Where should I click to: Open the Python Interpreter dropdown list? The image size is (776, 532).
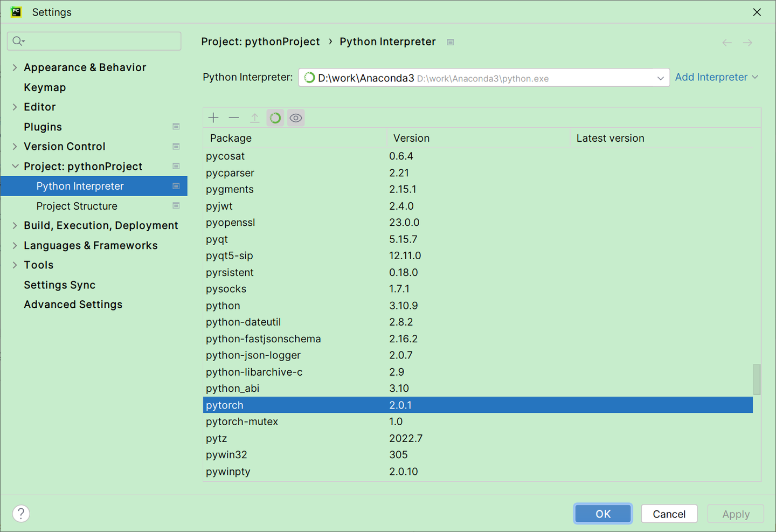660,77
